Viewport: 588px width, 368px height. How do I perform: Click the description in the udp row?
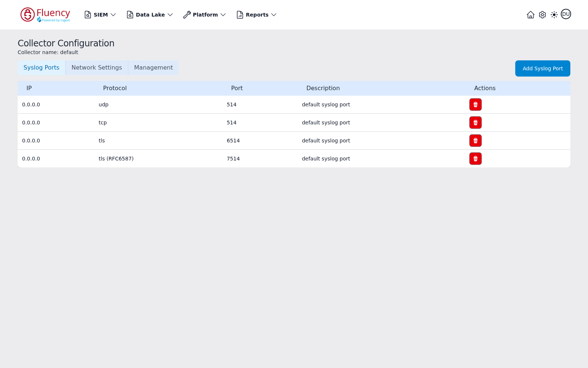point(326,105)
